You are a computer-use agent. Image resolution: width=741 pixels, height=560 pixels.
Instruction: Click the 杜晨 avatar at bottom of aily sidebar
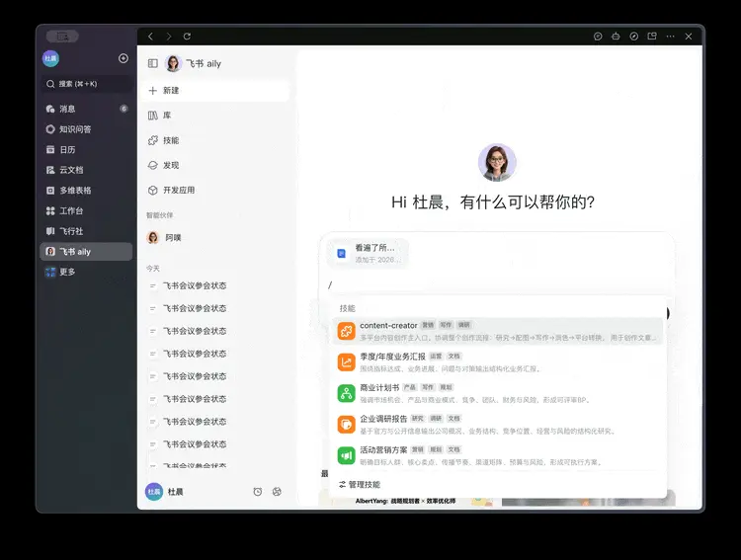154,492
